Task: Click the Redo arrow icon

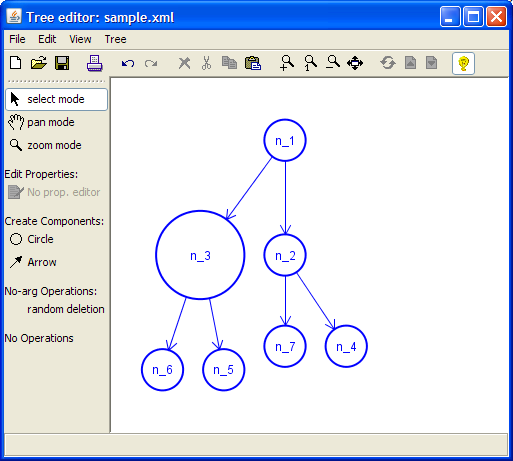Action: (x=151, y=63)
